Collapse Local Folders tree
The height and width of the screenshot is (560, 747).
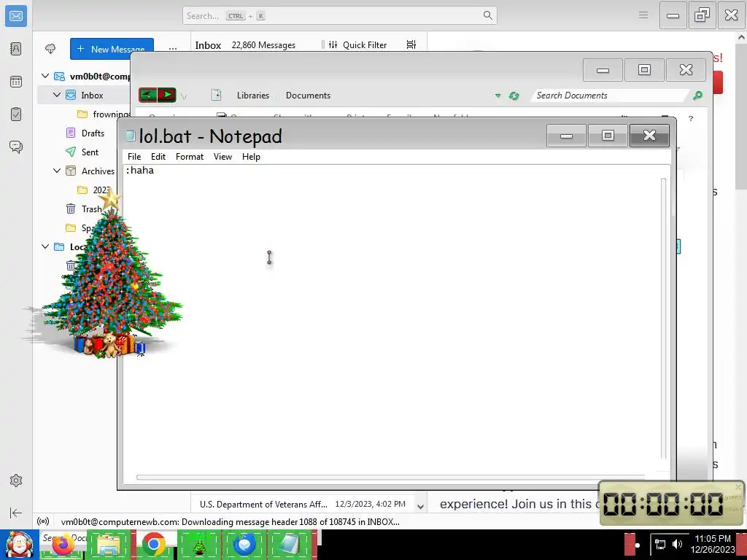click(x=45, y=246)
